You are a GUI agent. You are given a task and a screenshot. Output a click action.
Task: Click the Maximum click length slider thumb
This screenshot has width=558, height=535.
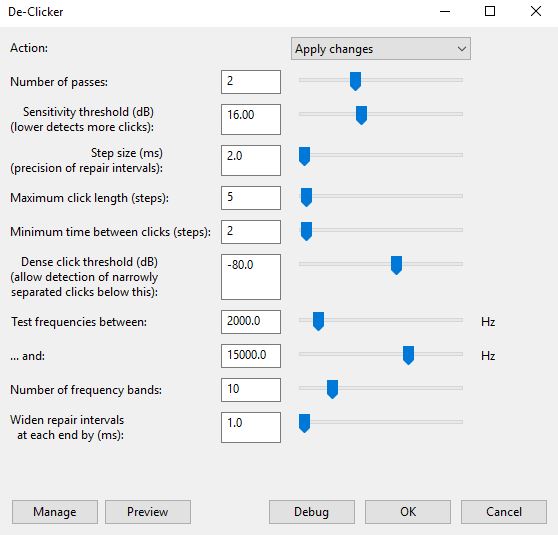click(x=306, y=197)
